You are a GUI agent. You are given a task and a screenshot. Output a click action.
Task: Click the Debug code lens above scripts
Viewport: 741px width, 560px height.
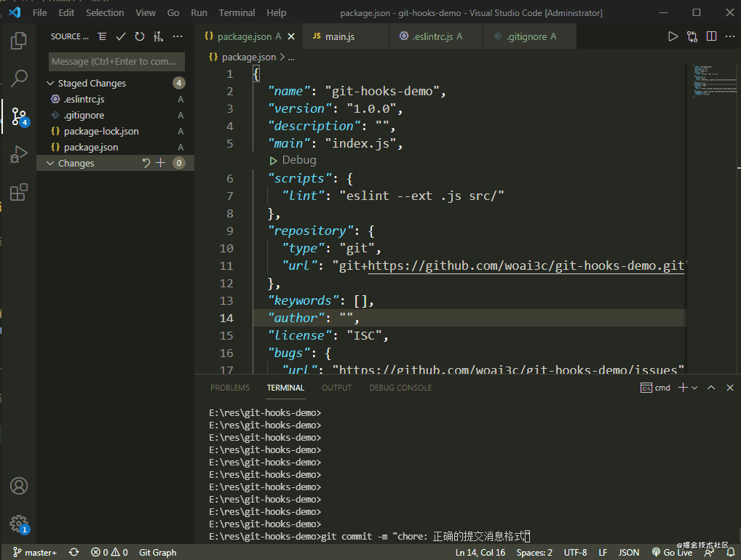[292, 159]
